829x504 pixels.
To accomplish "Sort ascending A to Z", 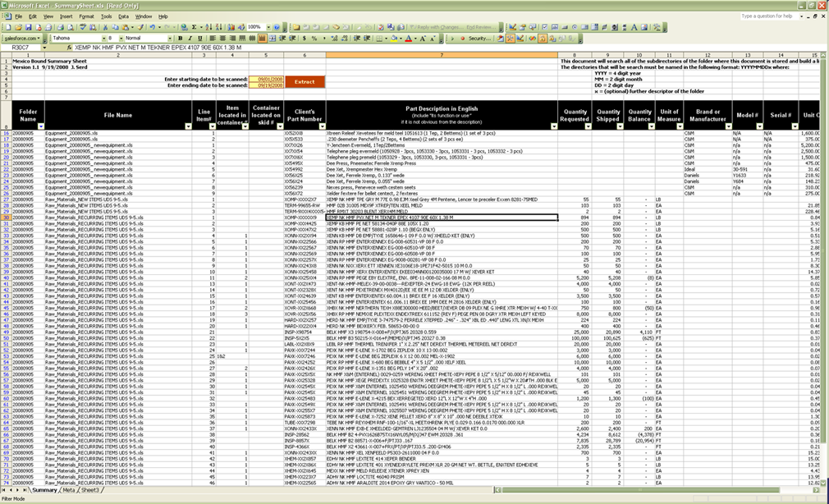I will coord(208,27).
